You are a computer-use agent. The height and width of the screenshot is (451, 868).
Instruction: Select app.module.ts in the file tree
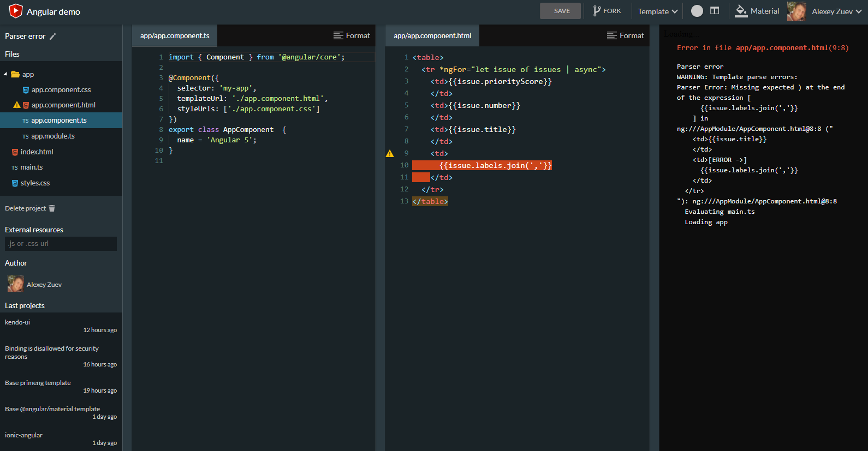(52, 136)
